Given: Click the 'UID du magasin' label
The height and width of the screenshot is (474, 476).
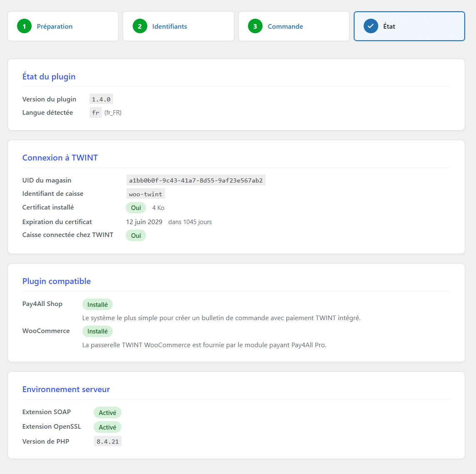Looking at the screenshot, I should pyautogui.click(x=47, y=180).
